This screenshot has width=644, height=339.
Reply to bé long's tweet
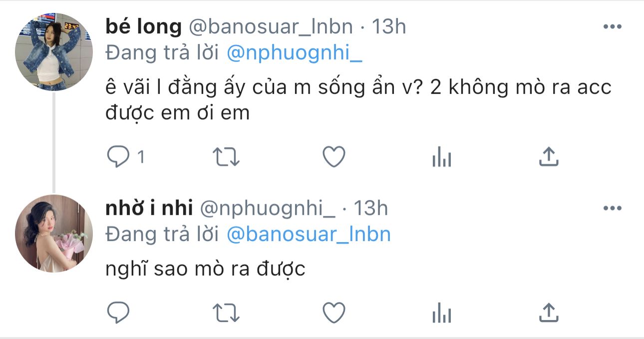coord(119,157)
